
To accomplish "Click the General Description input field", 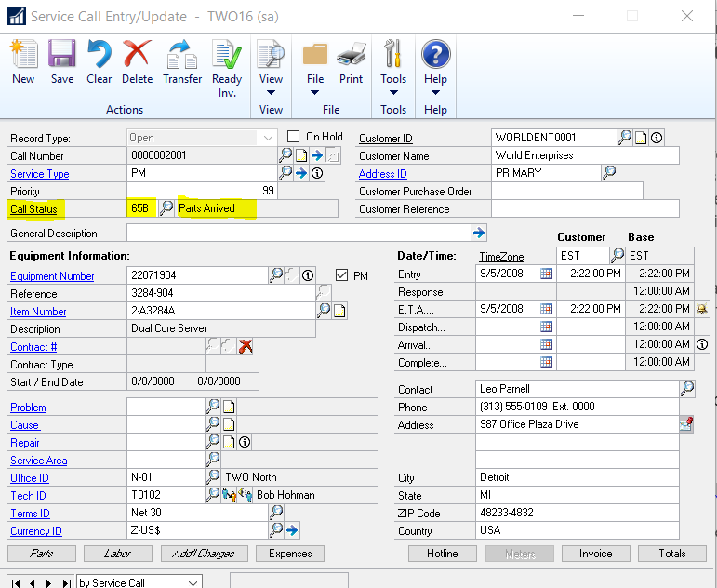I will [x=298, y=233].
